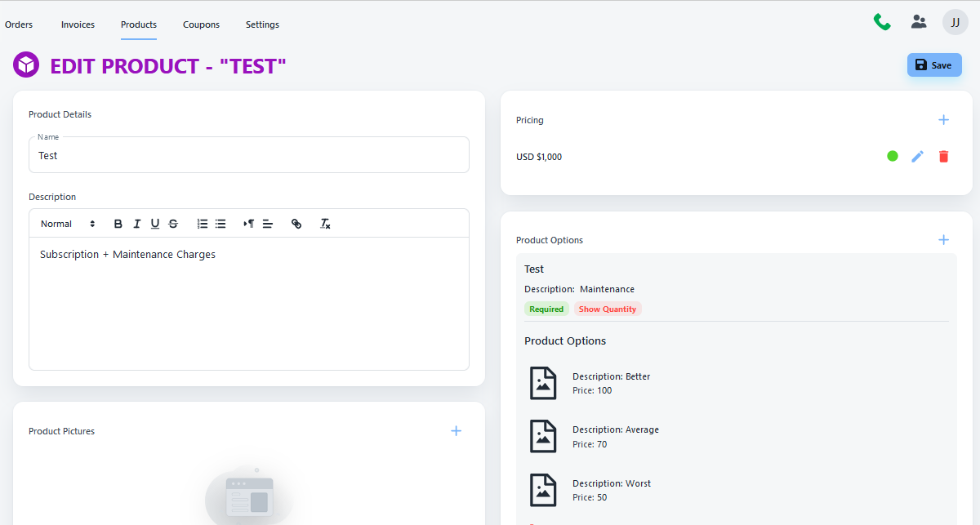Save the product changes
980x525 pixels.
point(933,65)
